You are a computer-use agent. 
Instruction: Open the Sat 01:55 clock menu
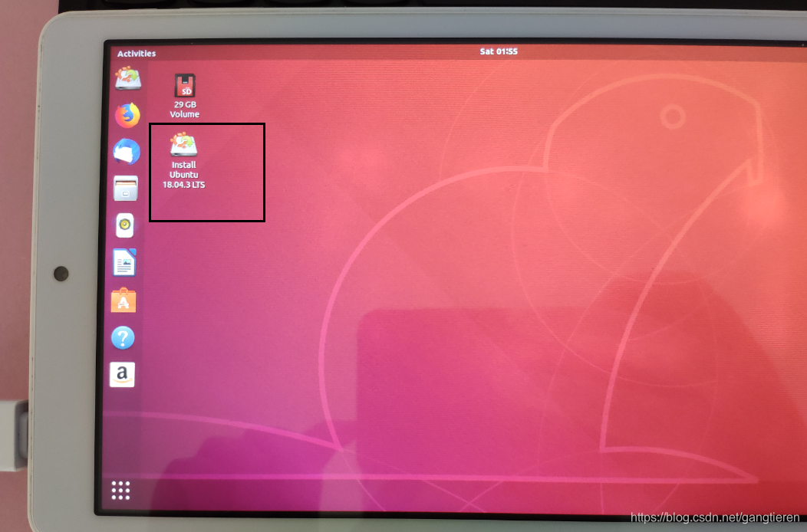tap(499, 51)
